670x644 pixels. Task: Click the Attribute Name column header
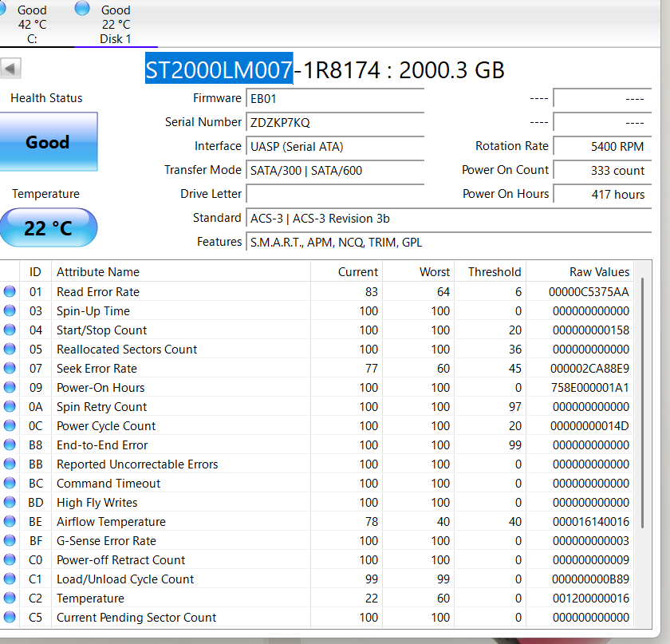tap(181, 271)
